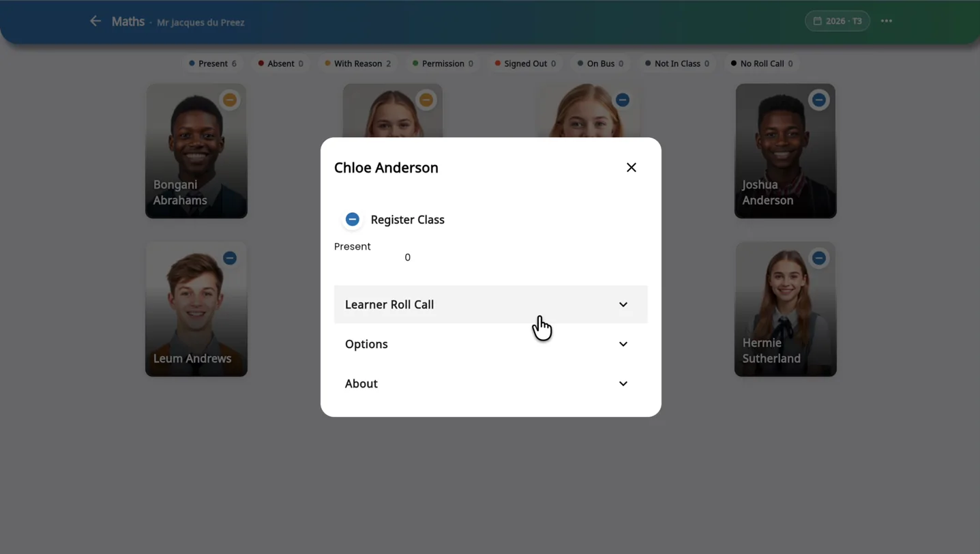Click the About chevron arrow

click(623, 383)
